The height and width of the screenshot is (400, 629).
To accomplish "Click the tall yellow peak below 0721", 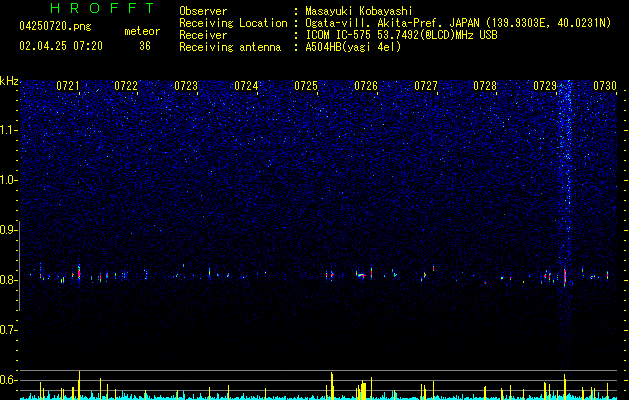I will [x=79, y=385].
